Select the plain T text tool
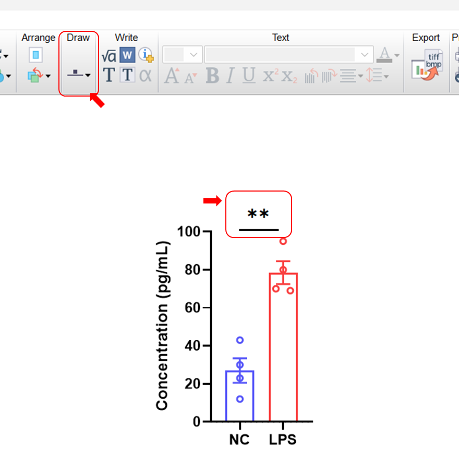 [109, 75]
